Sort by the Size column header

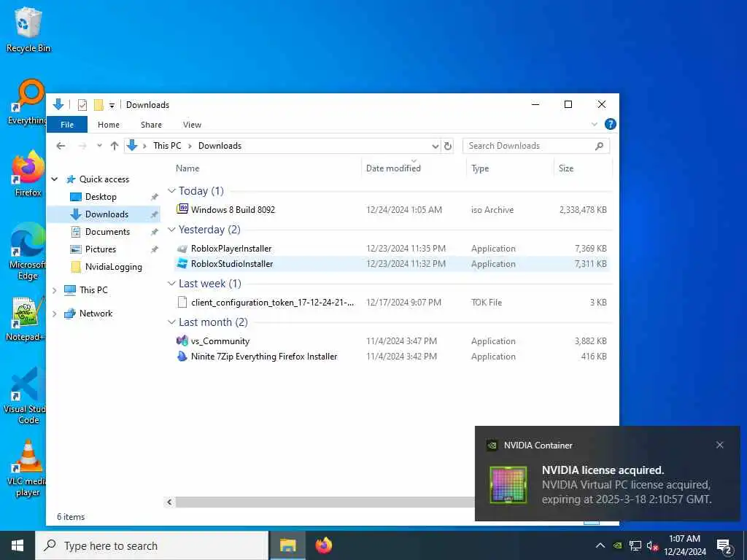pos(583,168)
